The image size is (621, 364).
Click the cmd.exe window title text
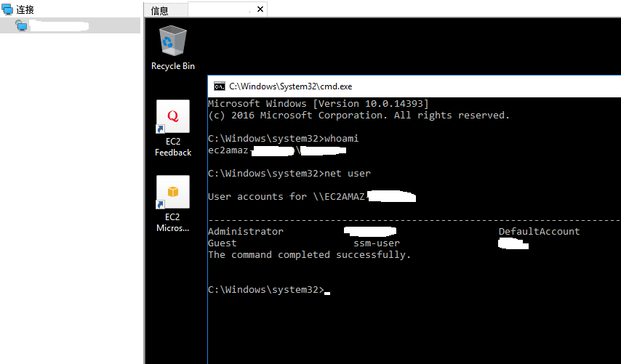point(290,86)
